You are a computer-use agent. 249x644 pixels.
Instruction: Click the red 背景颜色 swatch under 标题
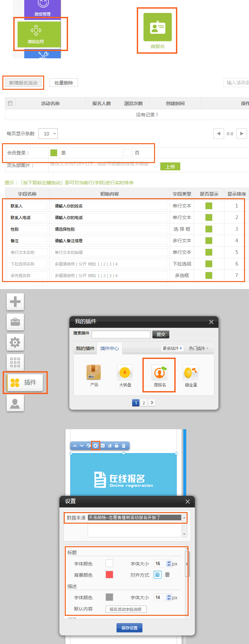(x=109, y=574)
